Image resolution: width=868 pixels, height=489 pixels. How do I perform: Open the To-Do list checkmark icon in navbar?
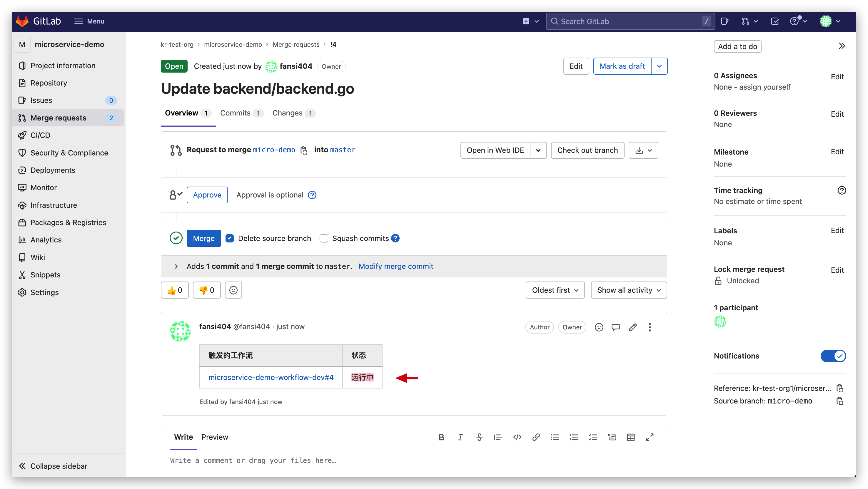point(775,21)
